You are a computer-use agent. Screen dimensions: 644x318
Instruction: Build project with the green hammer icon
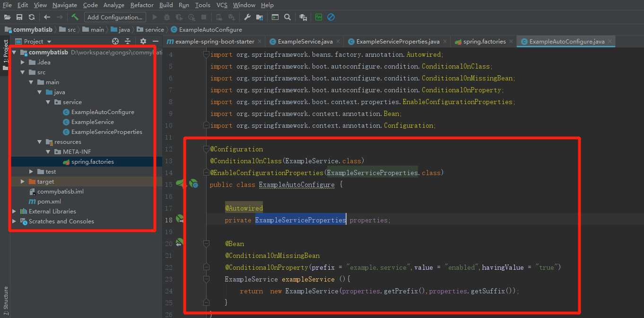pos(75,17)
